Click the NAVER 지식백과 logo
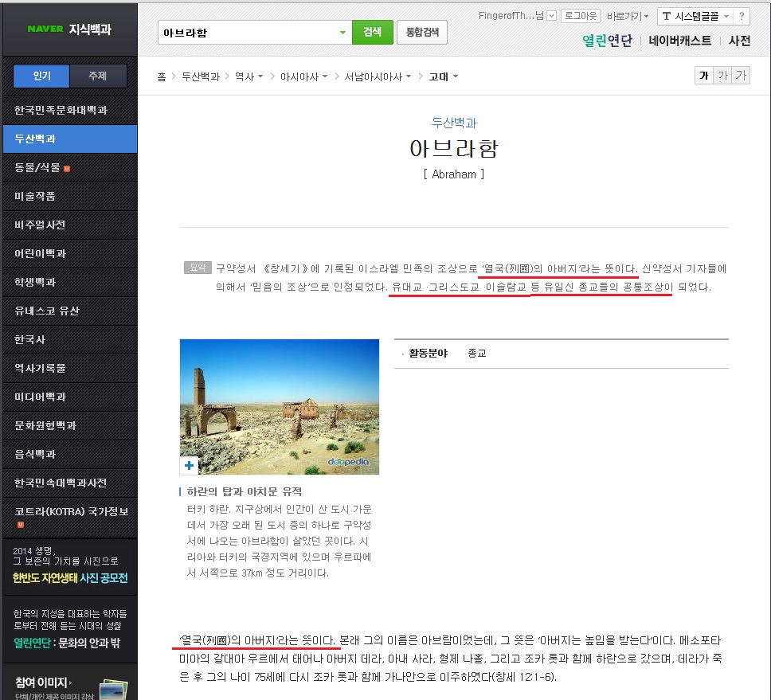 69,29
